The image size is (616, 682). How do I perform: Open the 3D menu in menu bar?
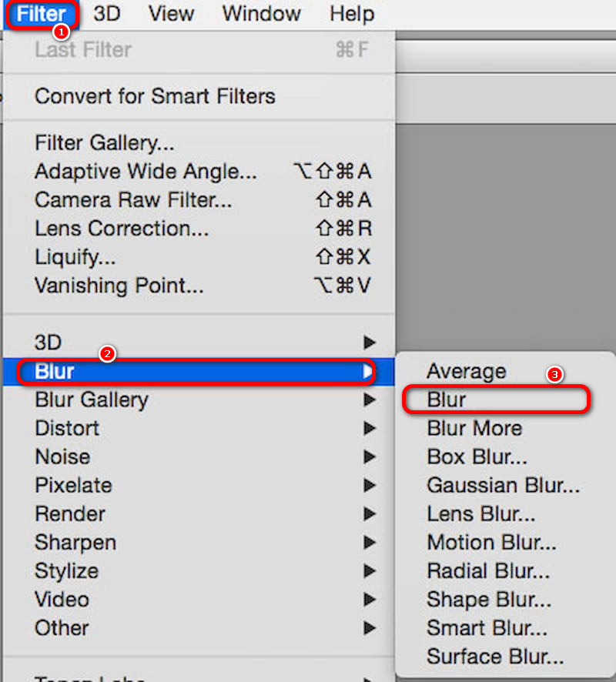(106, 14)
